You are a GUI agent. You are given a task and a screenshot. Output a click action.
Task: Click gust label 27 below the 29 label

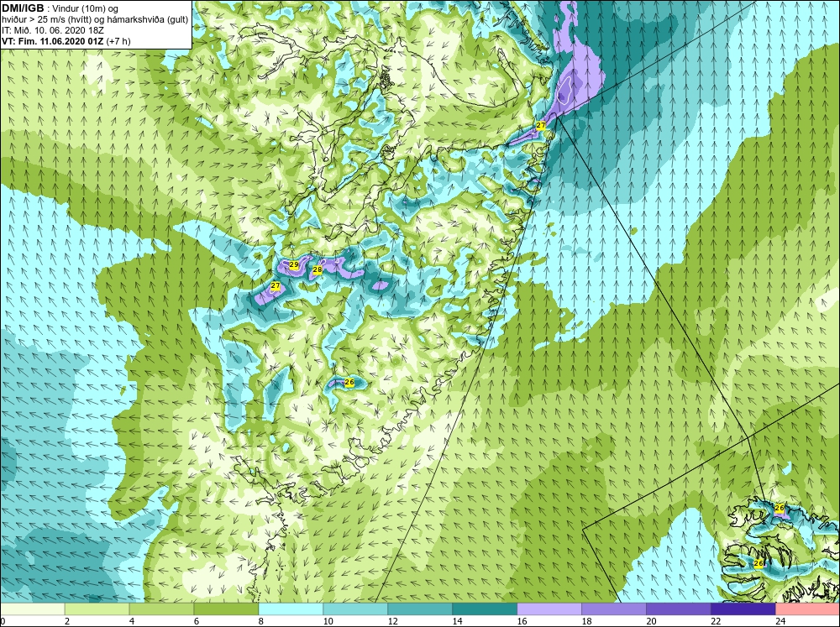pyautogui.click(x=276, y=286)
